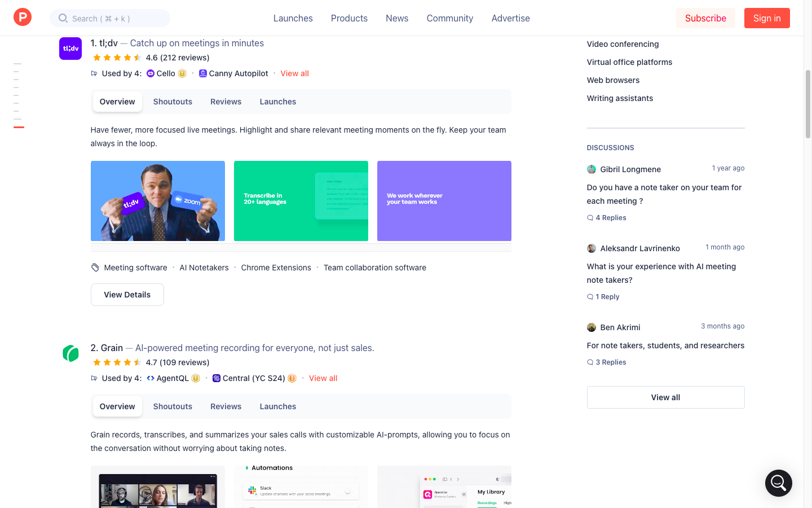
Task: Switch to tl;dv Shoutouts tab
Action: tap(173, 102)
